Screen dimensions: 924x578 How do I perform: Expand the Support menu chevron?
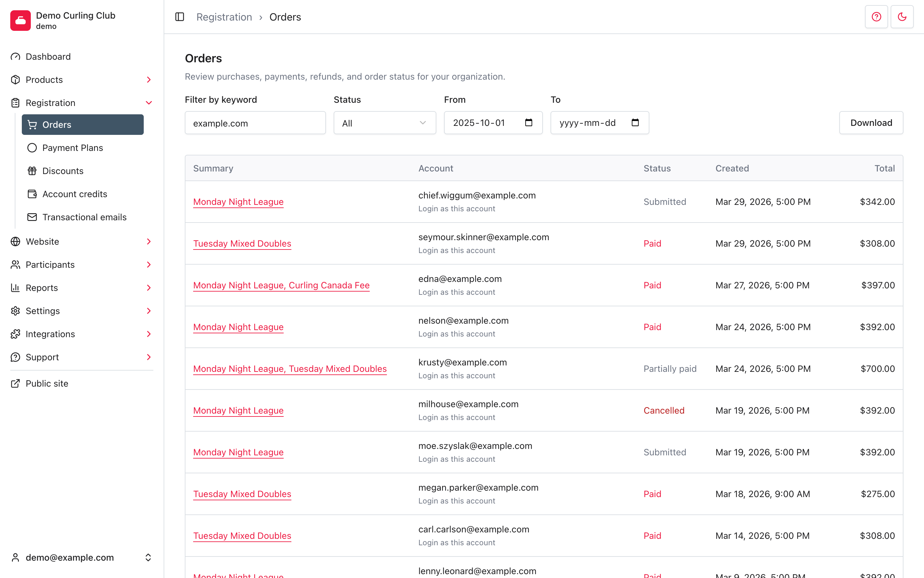(149, 357)
